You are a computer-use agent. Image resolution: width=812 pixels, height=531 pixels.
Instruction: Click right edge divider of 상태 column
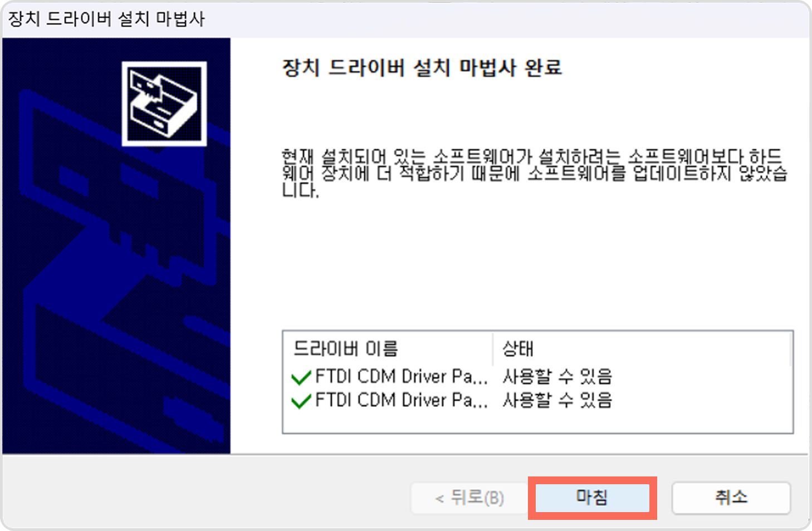coord(790,349)
